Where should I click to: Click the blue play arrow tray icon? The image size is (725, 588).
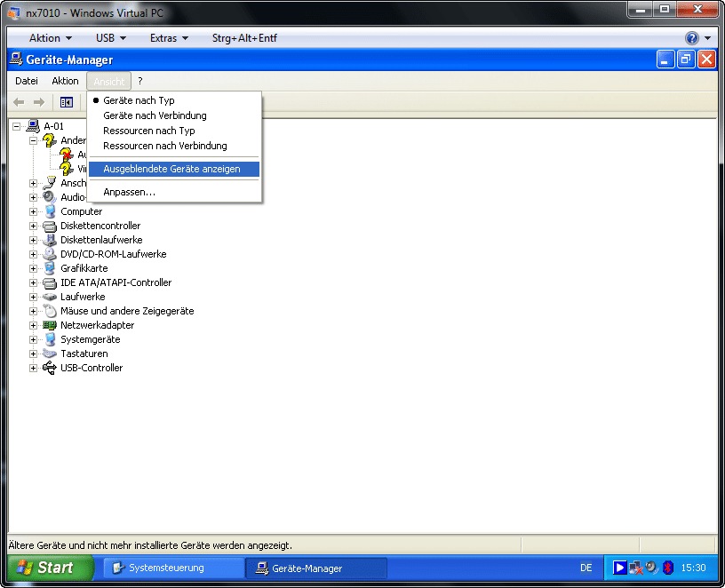tap(619, 568)
